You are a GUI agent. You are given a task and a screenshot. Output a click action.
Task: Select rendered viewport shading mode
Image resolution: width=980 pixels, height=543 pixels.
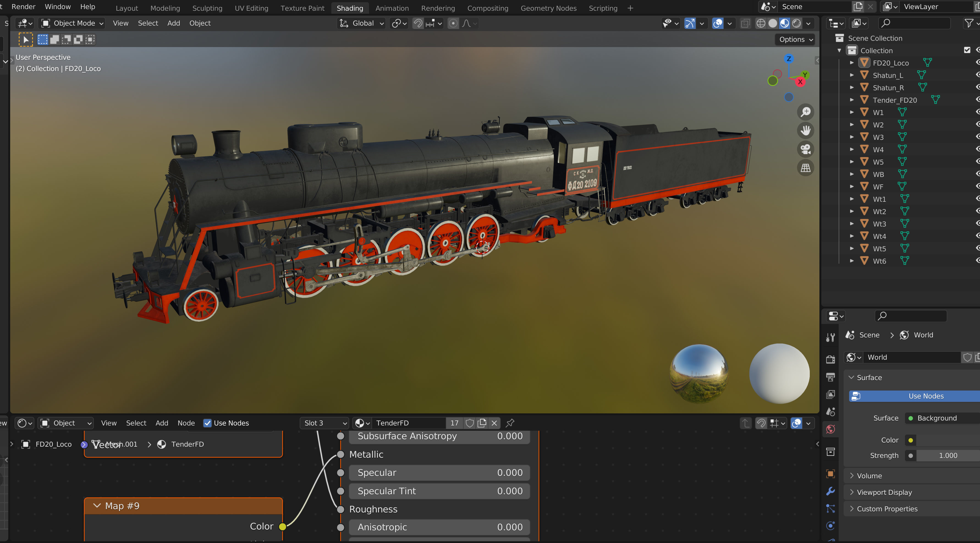pyautogui.click(x=797, y=23)
